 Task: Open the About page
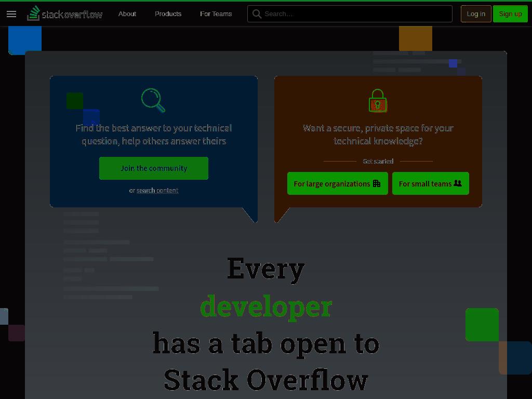pyautogui.click(x=127, y=14)
